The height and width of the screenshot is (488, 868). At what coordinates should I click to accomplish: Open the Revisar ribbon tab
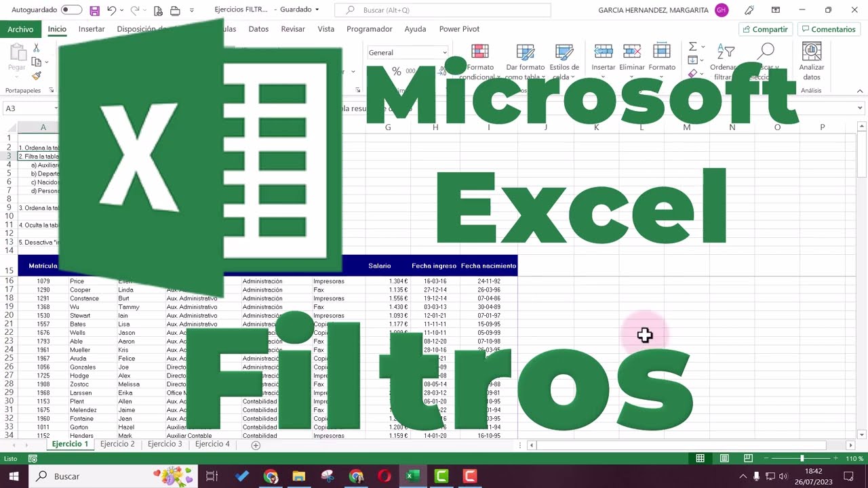(293, 29)
